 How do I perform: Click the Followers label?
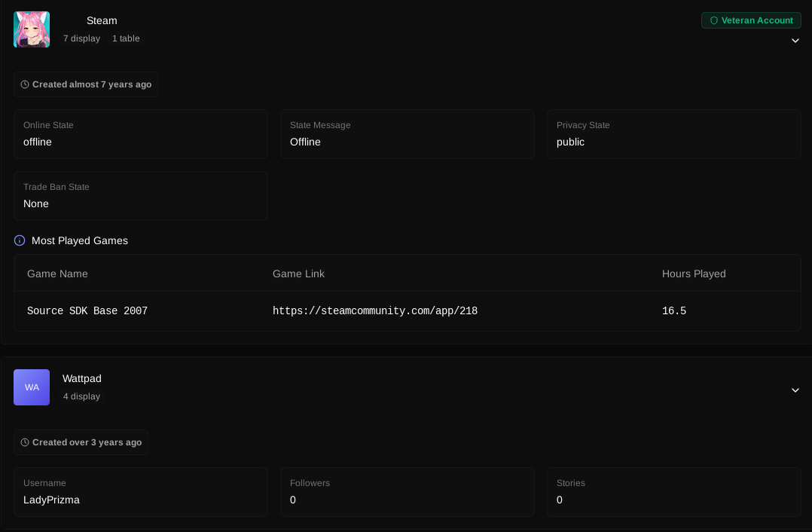[x=310, y=483]
